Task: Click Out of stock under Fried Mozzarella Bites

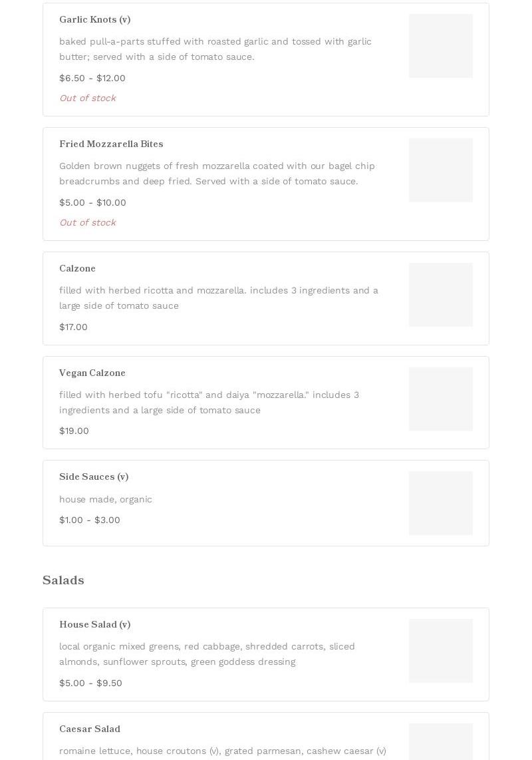Action: tap(88, 222)
